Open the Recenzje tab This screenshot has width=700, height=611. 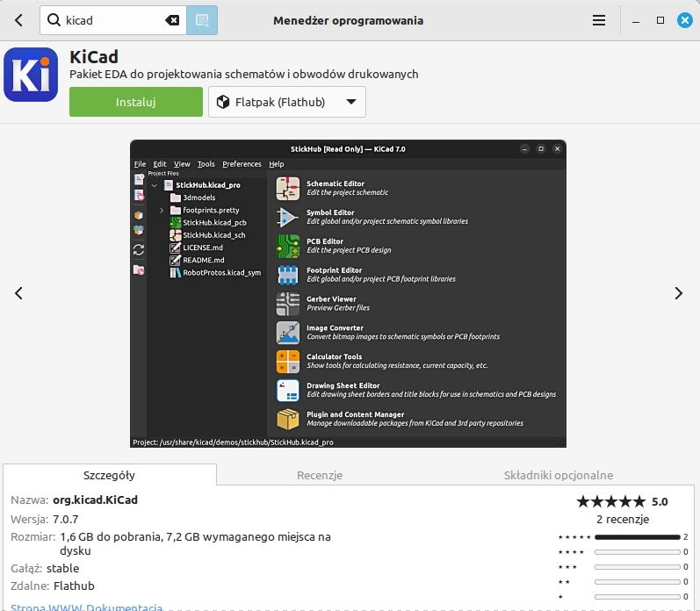coord(320,475)
